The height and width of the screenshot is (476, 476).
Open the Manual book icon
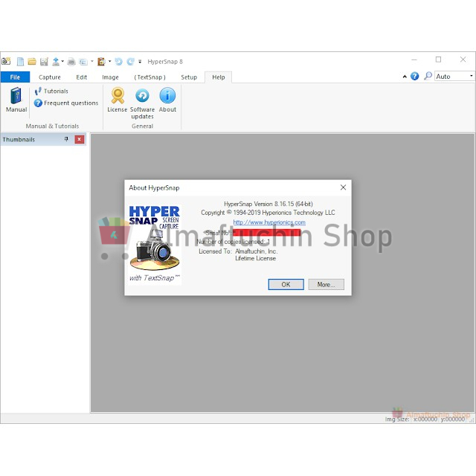coord(16,100)
